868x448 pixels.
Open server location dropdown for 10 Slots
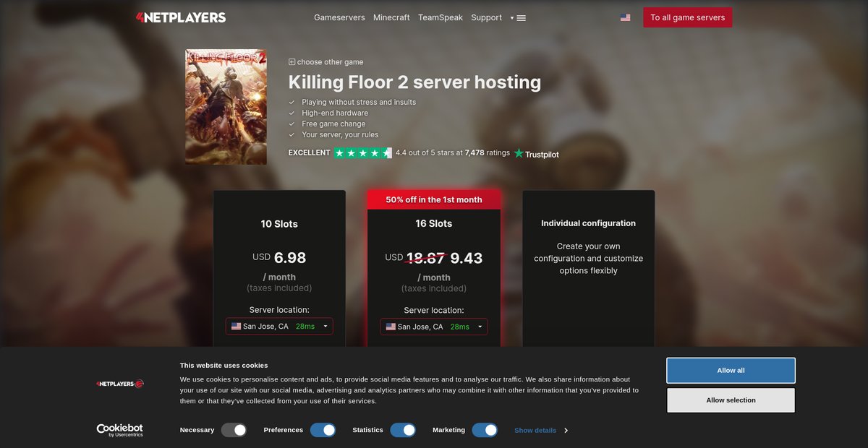(279, 327)
